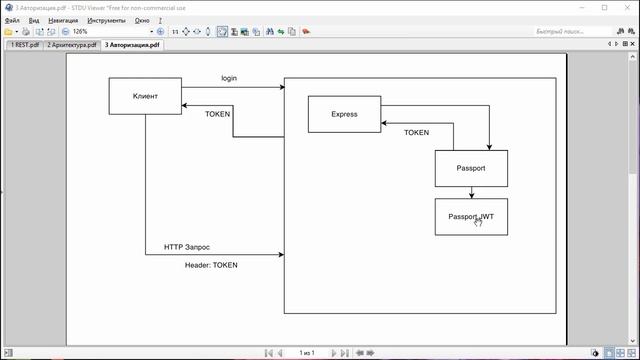Open the Инструменты menu
640x360 pixels.
click(106, 20)
